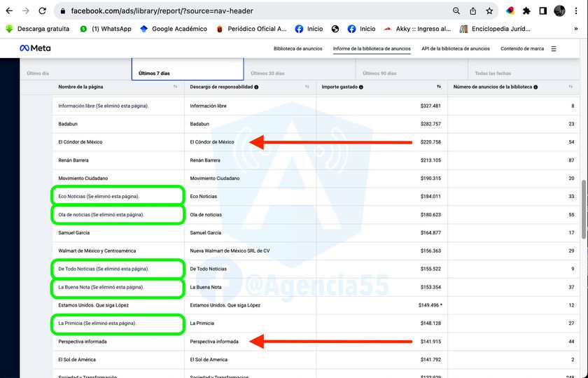The width and height of the screenshot is (588, 378).
Task: Go to Biblioteca de anuncios
Action: [297, 49]
